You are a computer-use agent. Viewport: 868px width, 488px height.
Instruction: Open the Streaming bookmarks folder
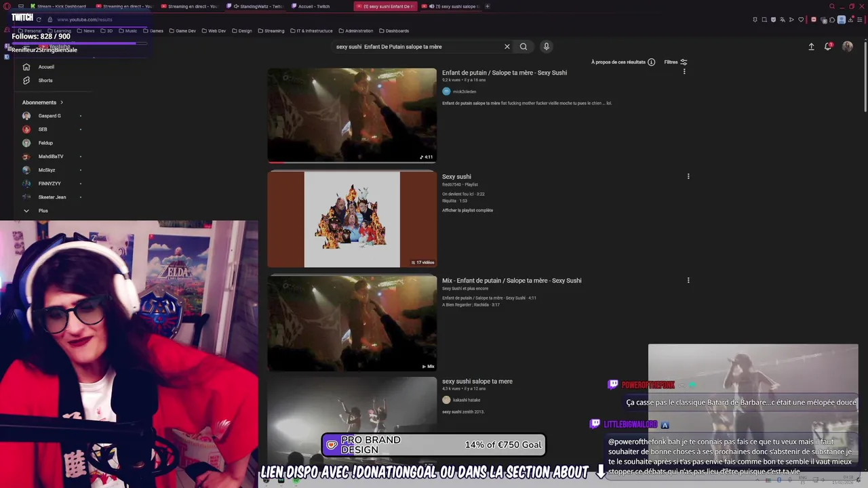[x=271, y=30]
